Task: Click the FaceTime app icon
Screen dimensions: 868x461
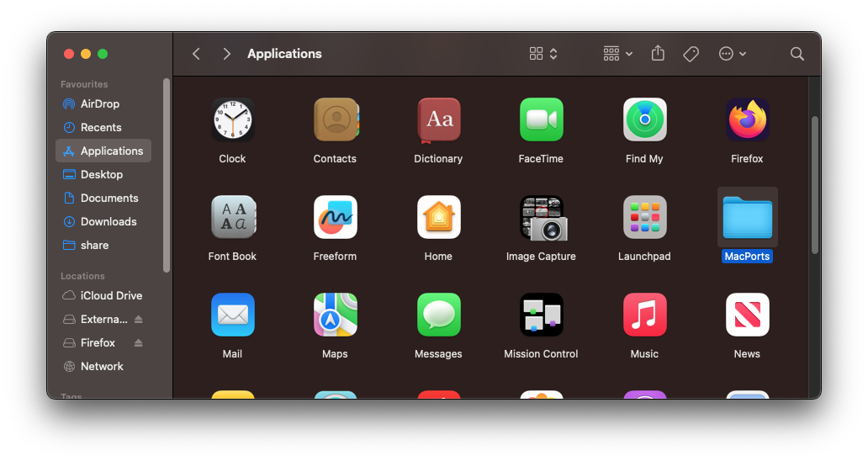Action: pos(541,119)
